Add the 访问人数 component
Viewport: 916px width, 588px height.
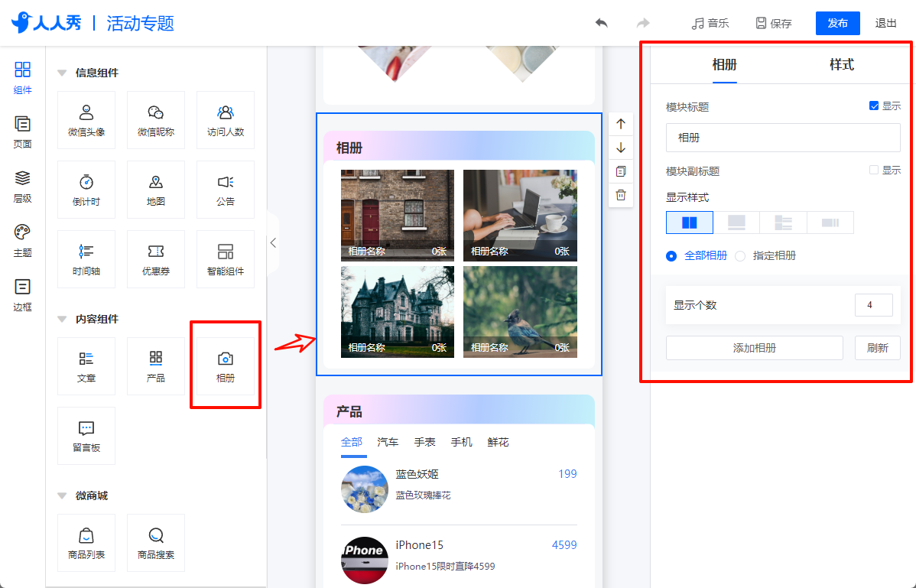226,120
